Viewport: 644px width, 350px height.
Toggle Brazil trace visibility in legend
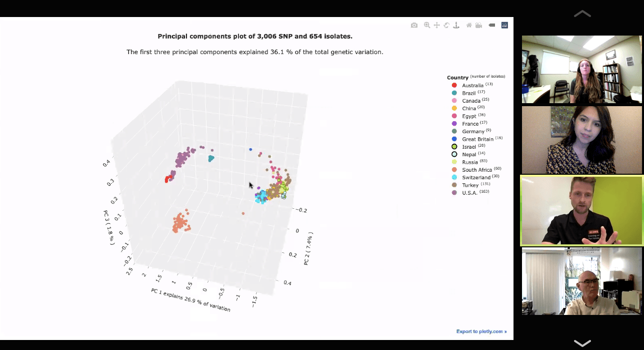click(468, 93)
